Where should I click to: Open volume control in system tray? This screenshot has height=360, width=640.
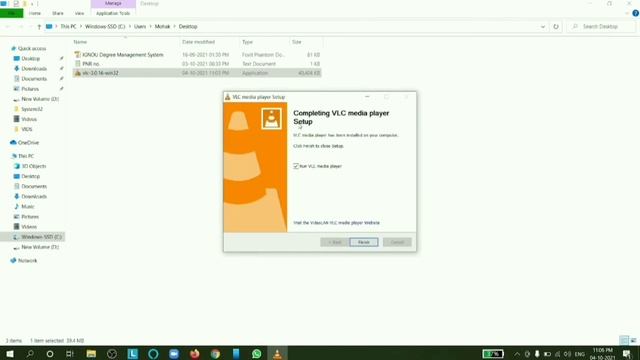[x=567, y=354]
